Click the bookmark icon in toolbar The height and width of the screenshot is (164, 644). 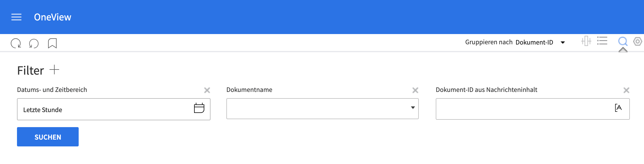(52, 43)
